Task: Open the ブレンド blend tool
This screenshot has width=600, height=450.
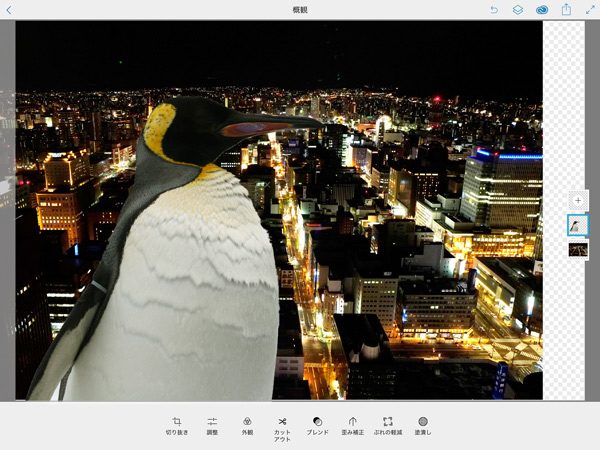Action: click(317, 426)
